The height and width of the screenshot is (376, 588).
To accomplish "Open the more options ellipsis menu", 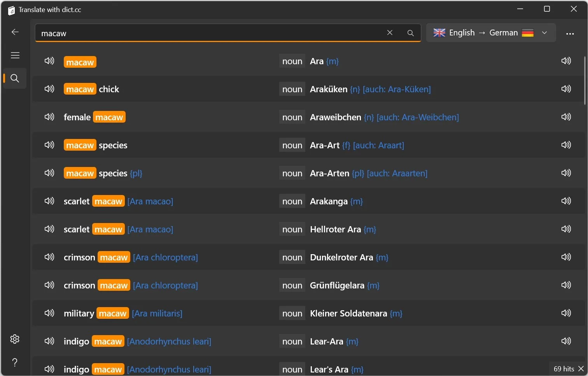I will coord(570,33).
